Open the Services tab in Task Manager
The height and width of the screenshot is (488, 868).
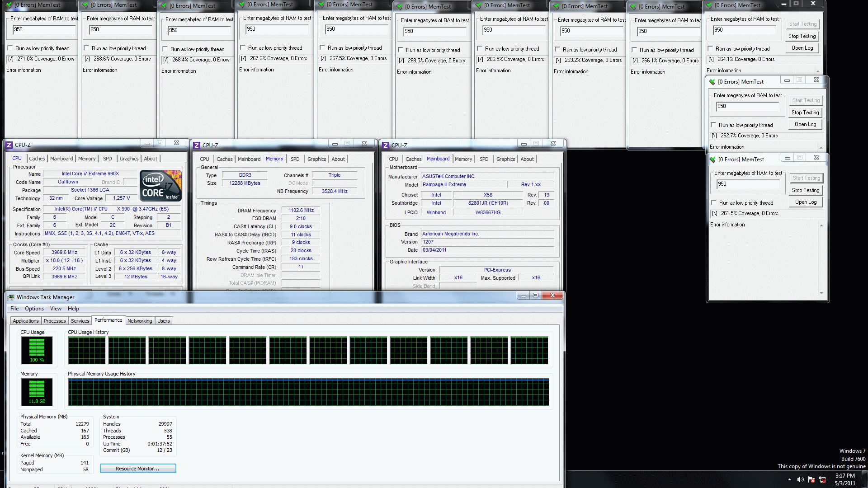pos(80,321)
